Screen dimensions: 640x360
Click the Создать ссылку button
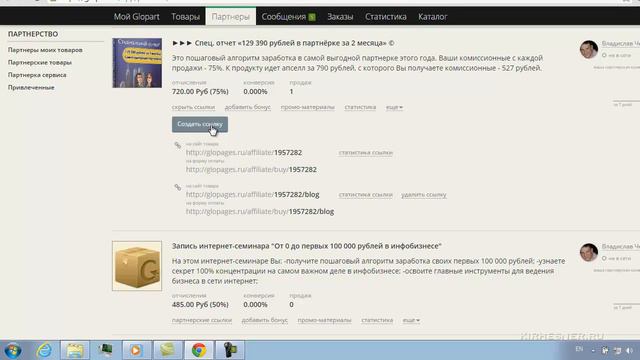click(x=200, y=124)
